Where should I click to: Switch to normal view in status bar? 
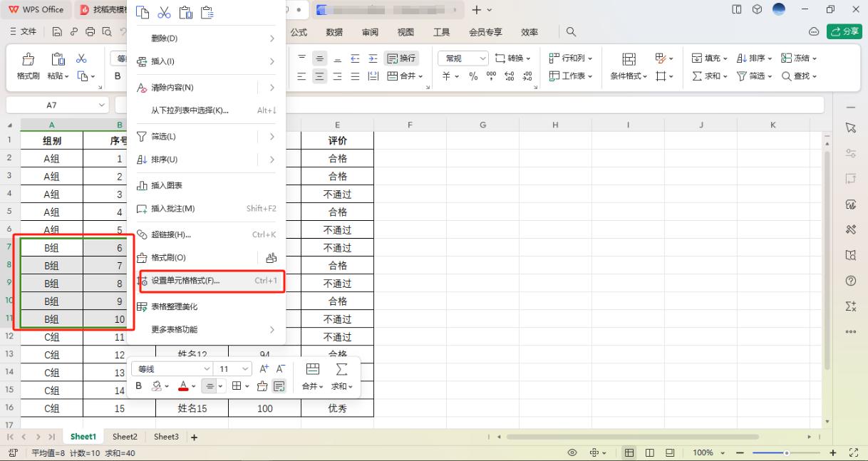click(x=630, y=452)
